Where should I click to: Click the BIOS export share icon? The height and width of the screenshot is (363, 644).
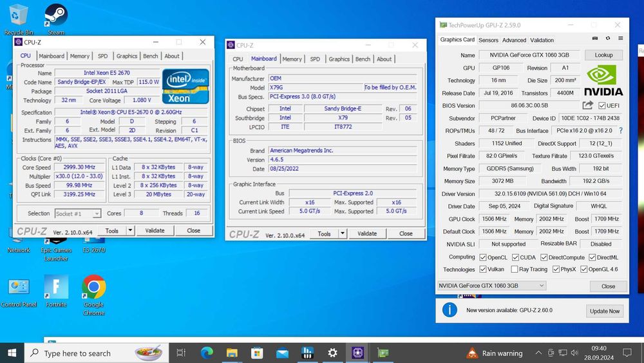(587, 106)
